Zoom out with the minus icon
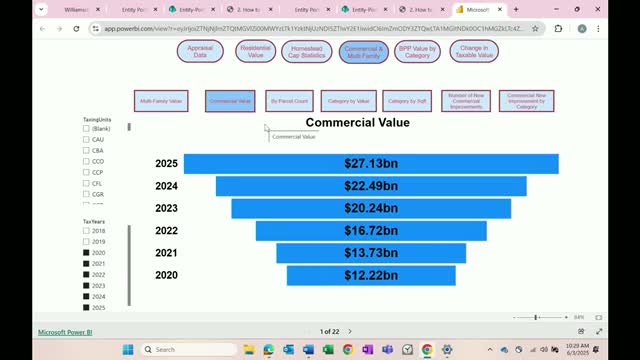The image size is (640, 360). 514,317
